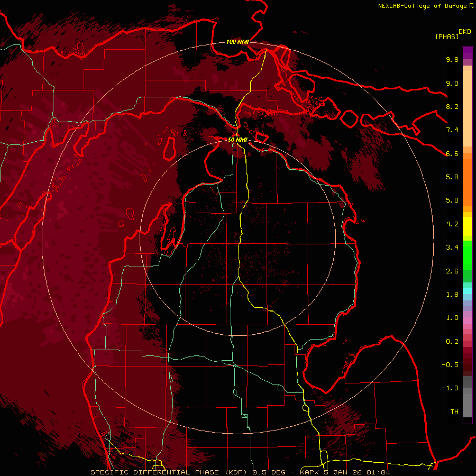Click the 50 NMI range ring label

[237, 140]
